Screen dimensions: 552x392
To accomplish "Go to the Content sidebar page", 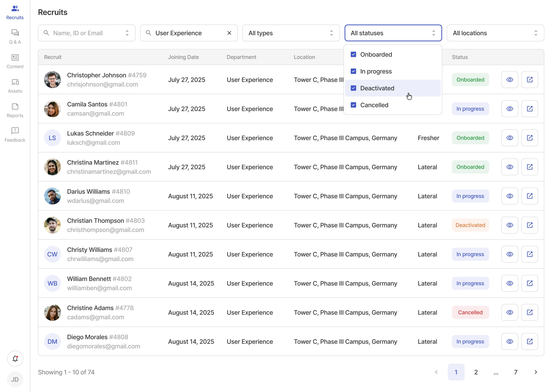I will [x=15, y=61].
